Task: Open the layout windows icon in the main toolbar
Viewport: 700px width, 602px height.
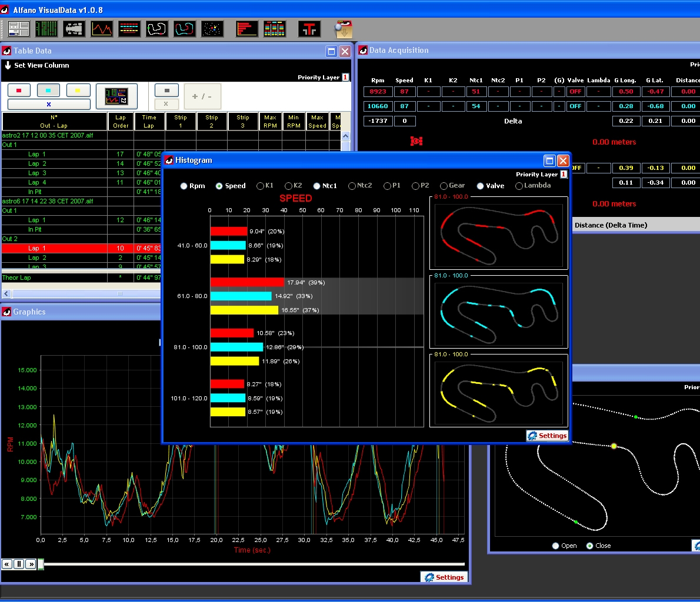Action: pyautogui.click(x=19, y=29)
